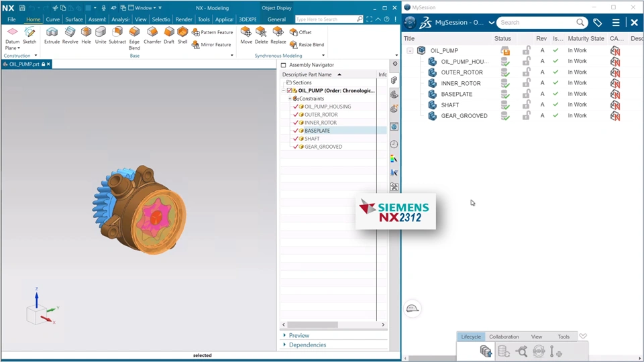Image resolution: width=644 pixels, height=362 pixels.
Task: Click Object Display in title bar
Action: pos(276,8)
